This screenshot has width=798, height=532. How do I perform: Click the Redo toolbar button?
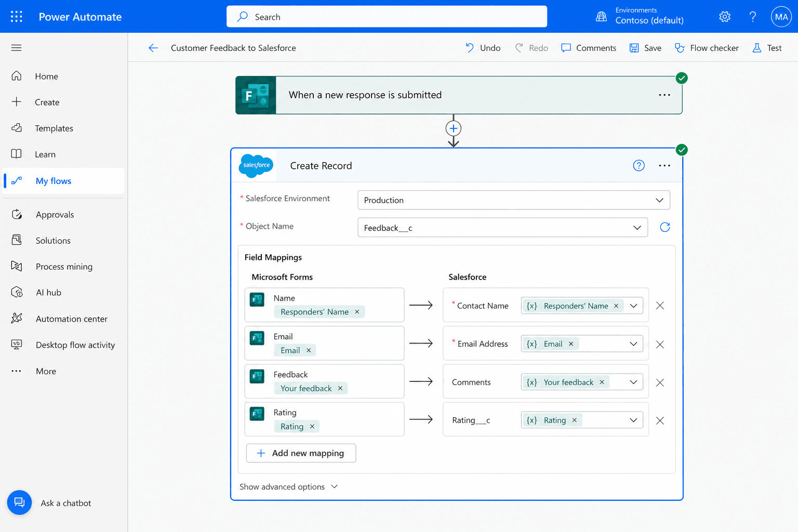tap(531, 48)
